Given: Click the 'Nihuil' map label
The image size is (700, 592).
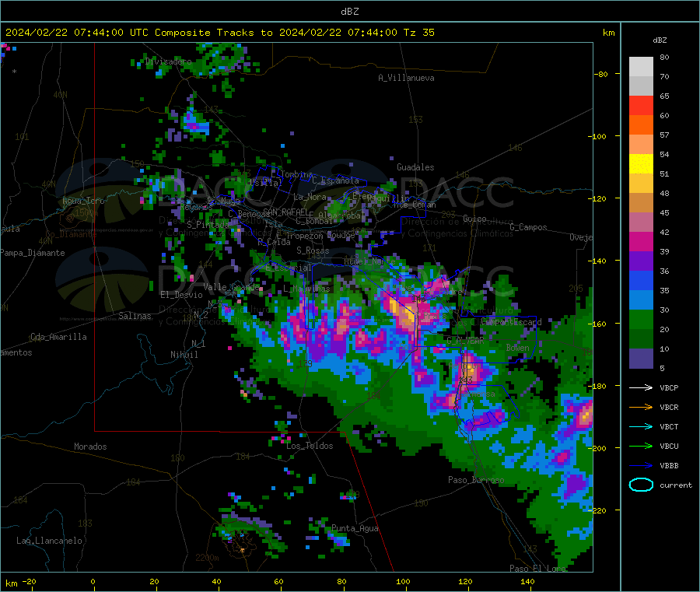Looking at the screenshot, I should coord(184,355).
